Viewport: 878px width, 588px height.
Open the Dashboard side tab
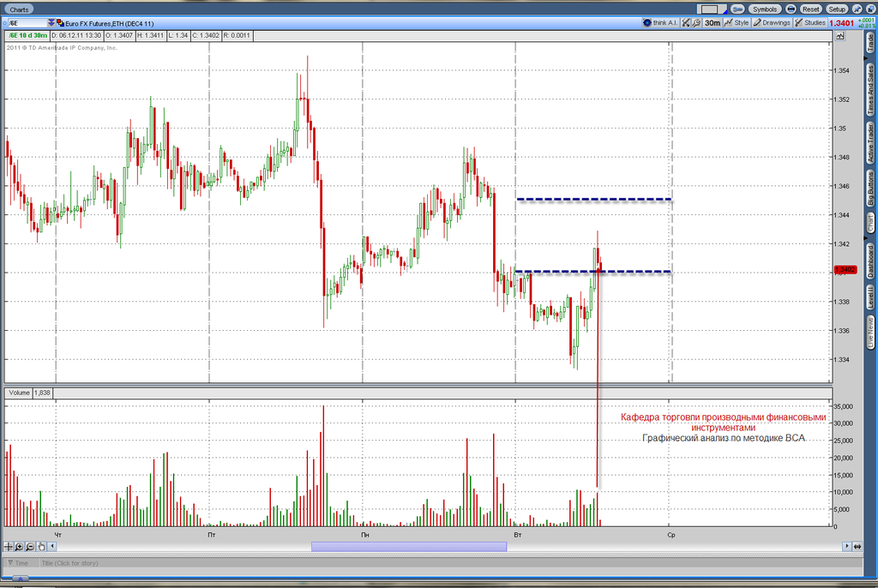click(x=870, y=261)
